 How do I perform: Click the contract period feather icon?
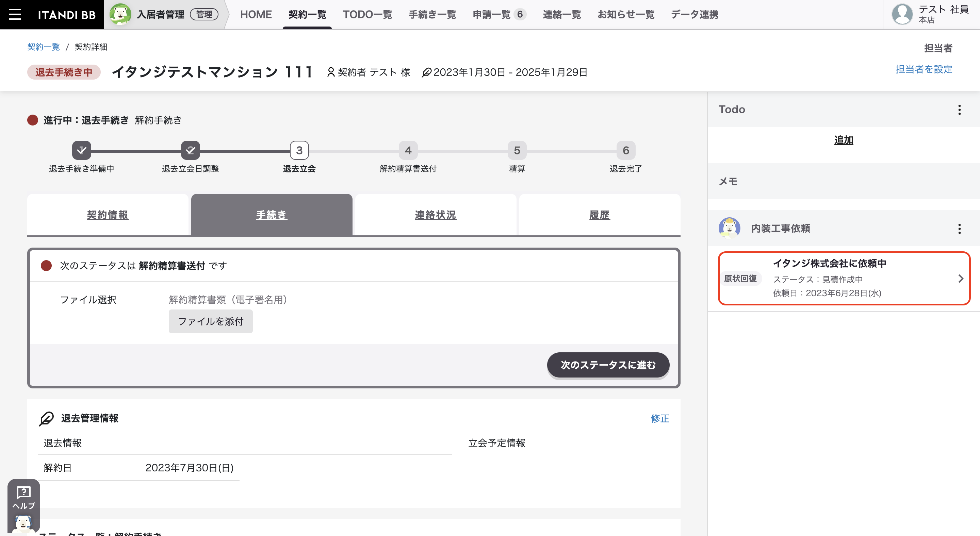tap(426, 72)
